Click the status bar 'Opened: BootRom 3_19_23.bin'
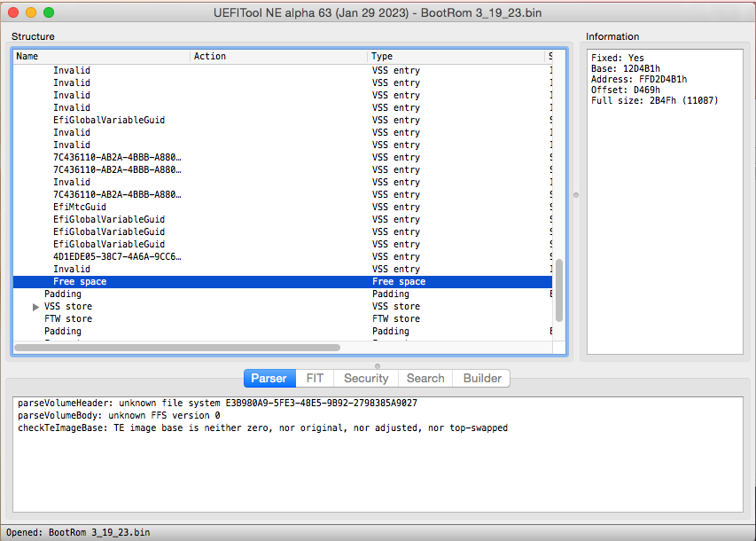The image size is (756, 541). (x=78, y=533)
